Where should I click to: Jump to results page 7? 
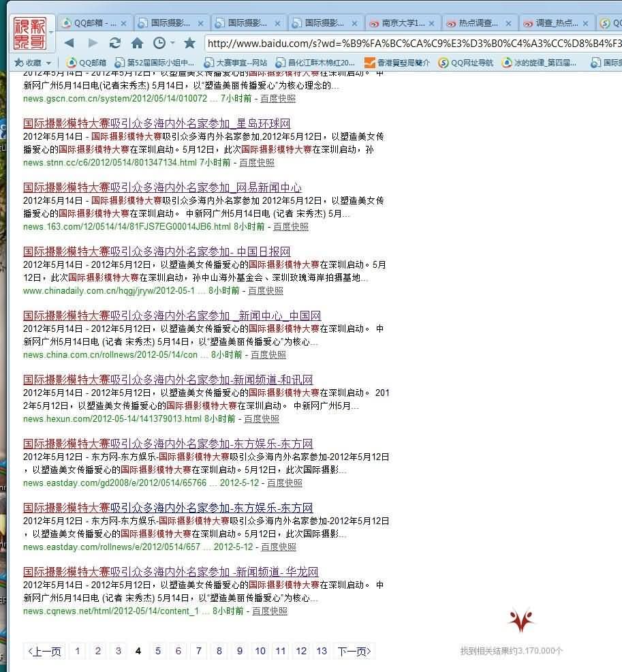point(199,652)
